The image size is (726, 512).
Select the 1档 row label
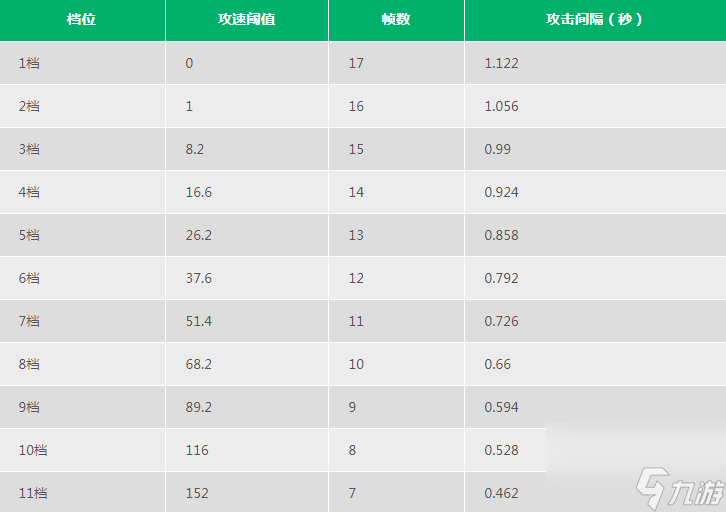tap(29, 63)
